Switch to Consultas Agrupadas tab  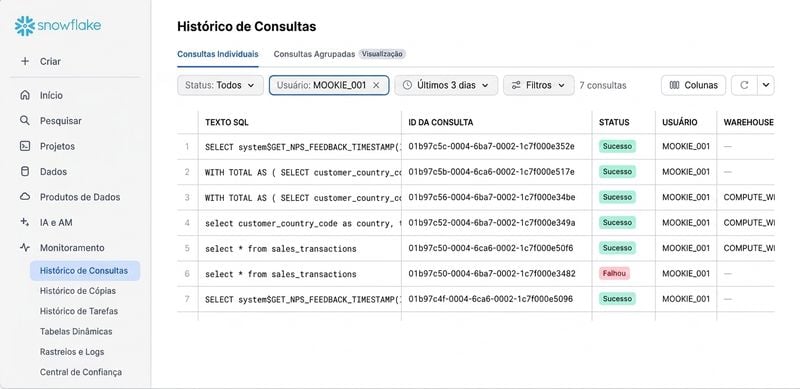[314, 54]
